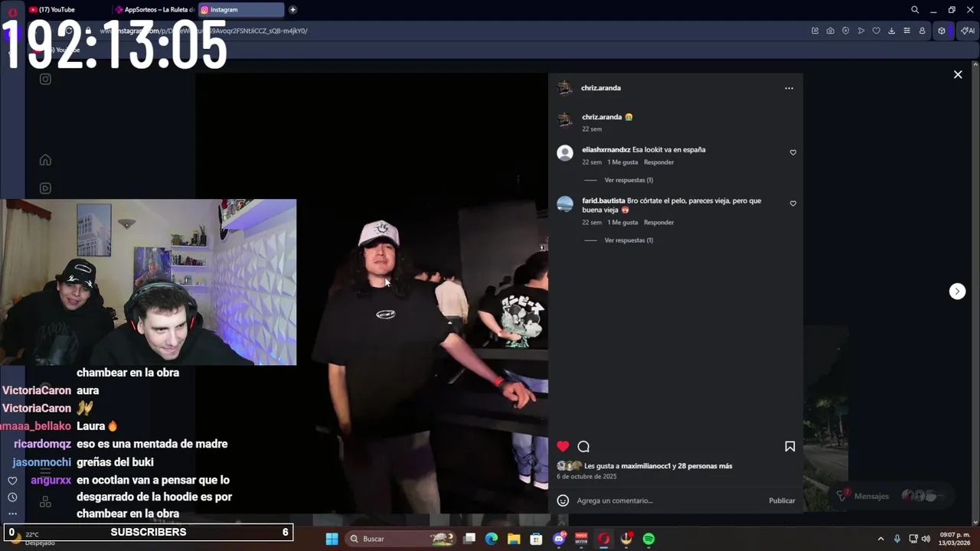The height and width of the screenshot is (551, 980).
Task: Click the tray microphone icon
Action: (x=897, y=539)
